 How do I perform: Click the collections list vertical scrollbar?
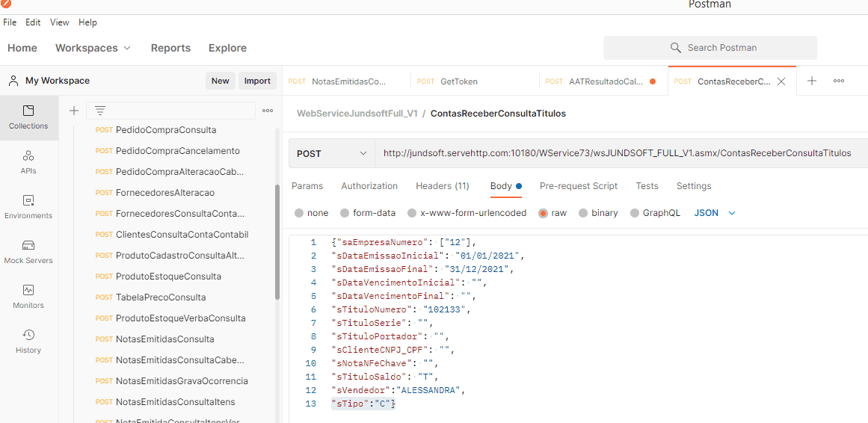[278, 239]
